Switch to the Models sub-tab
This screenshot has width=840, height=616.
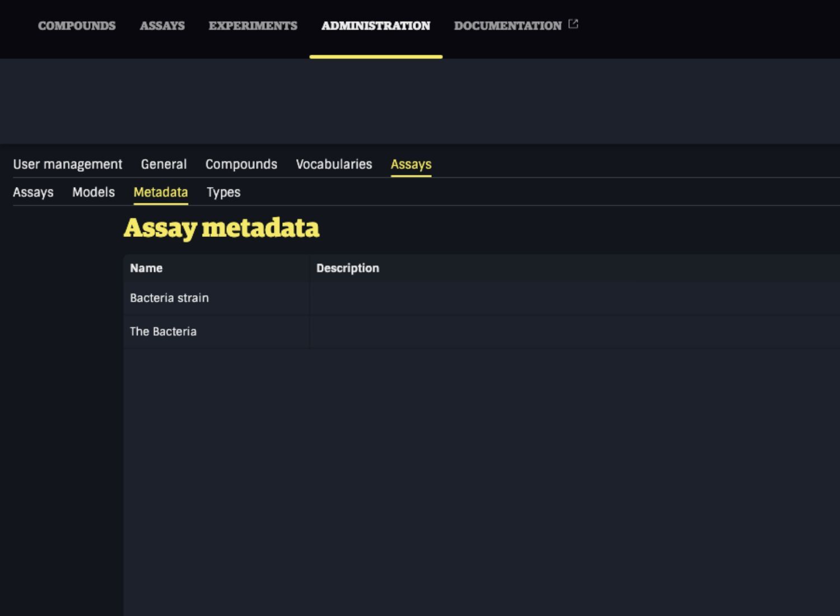pos(94,192)
